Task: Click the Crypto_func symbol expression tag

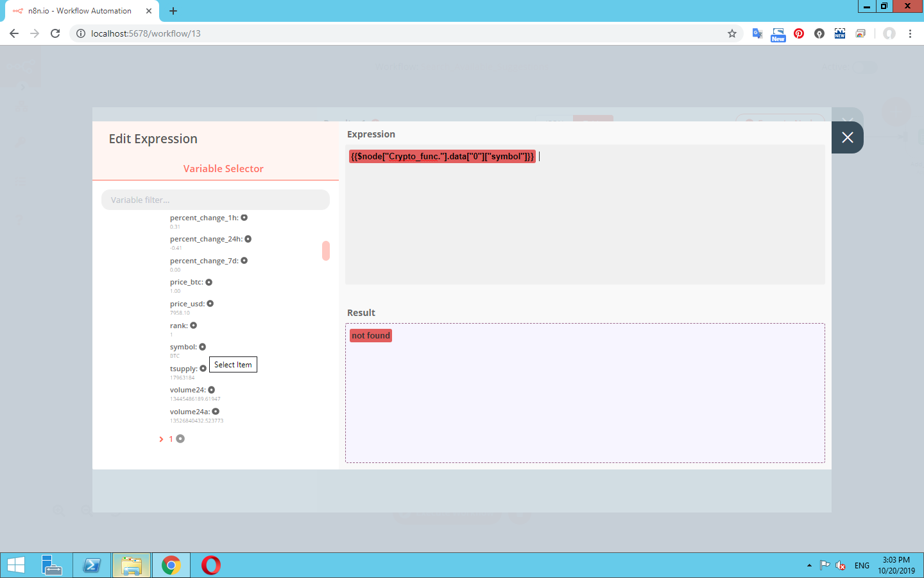Action: pyautogui.click(x=442, y=156)
